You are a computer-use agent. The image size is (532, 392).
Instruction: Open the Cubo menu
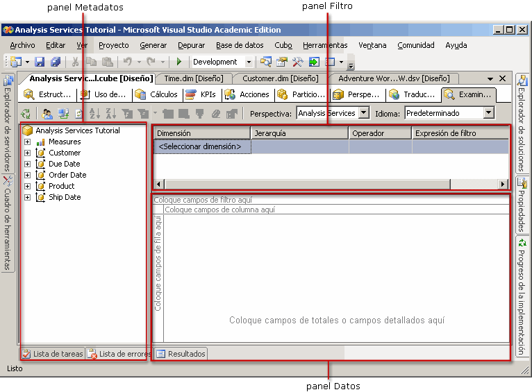tap(283, 45)
